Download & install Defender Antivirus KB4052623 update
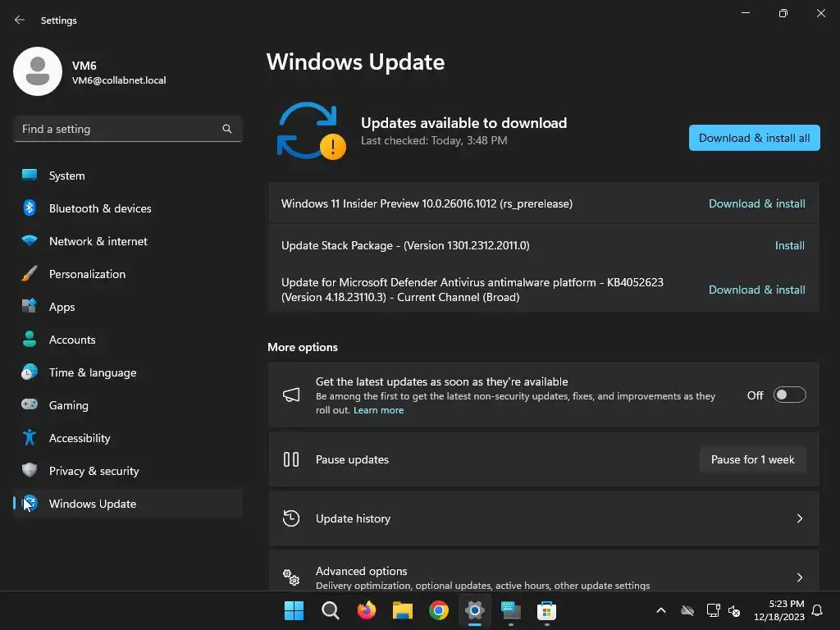Image resolution: width=840 pixels, height=630 pixels. [757, 290]
